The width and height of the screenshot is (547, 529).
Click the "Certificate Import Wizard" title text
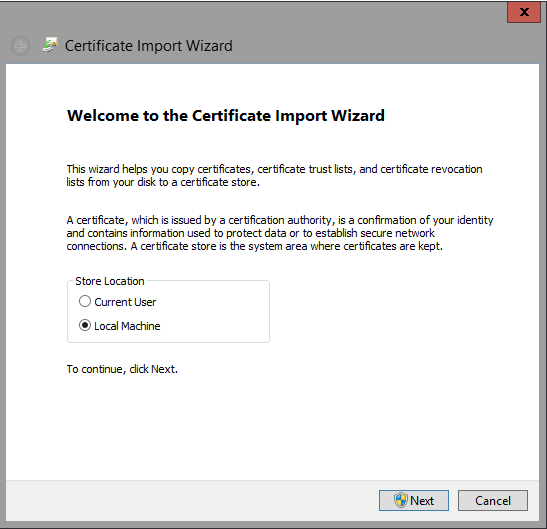pos(149,46)
